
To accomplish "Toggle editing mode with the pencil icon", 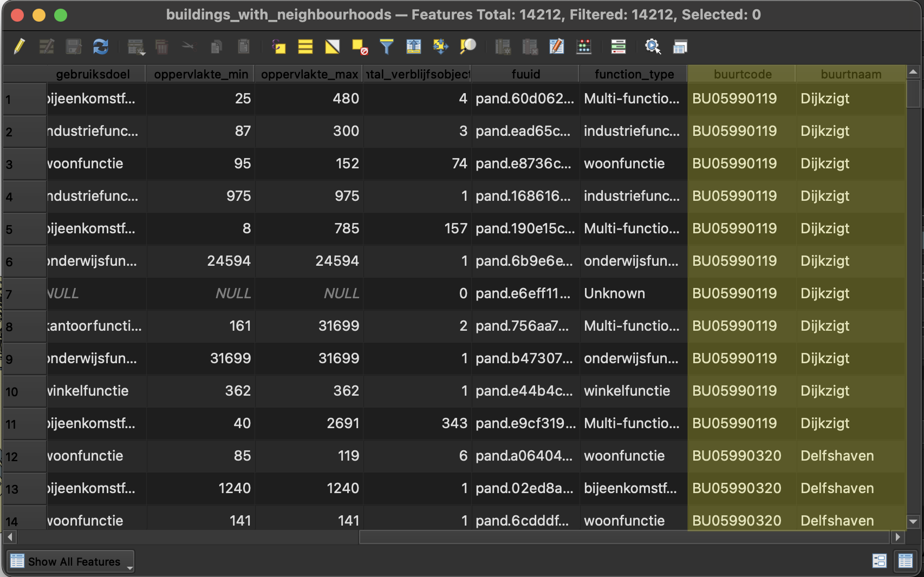I will point(19,47).
